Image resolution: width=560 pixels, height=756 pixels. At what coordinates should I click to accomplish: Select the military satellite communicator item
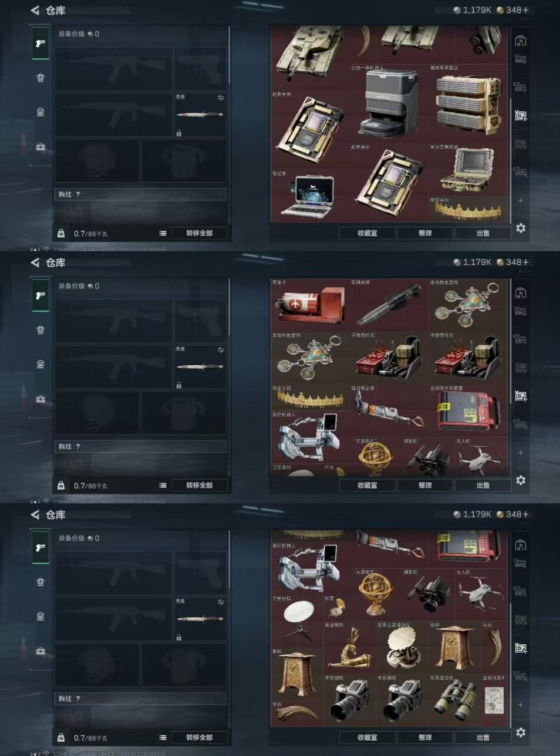pos(402,648)
